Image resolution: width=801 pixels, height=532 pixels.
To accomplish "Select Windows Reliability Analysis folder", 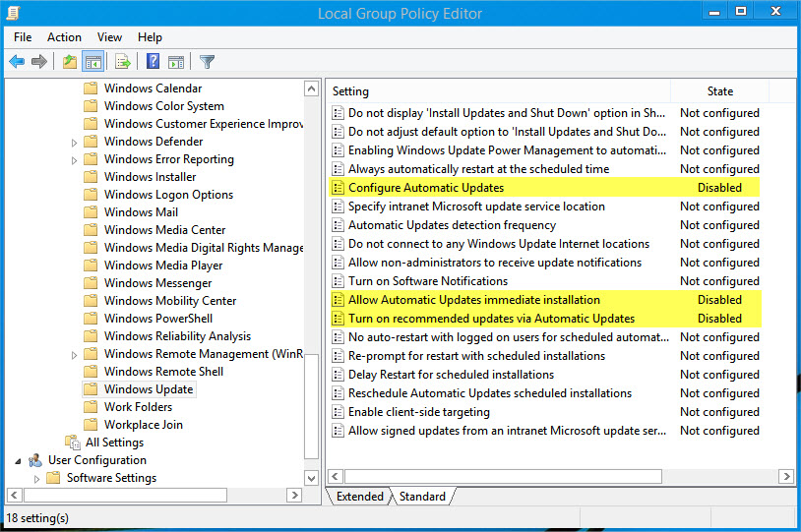I will (177, 336).
